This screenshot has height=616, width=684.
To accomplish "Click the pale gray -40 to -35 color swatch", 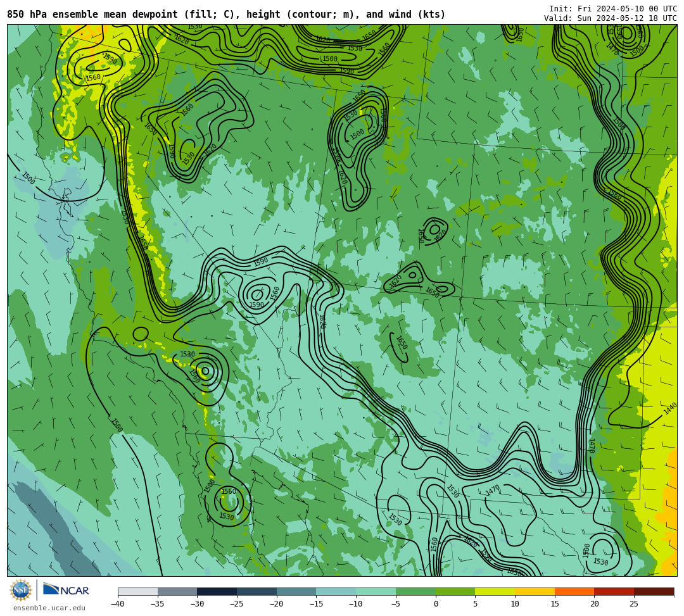I will [138, 591].
